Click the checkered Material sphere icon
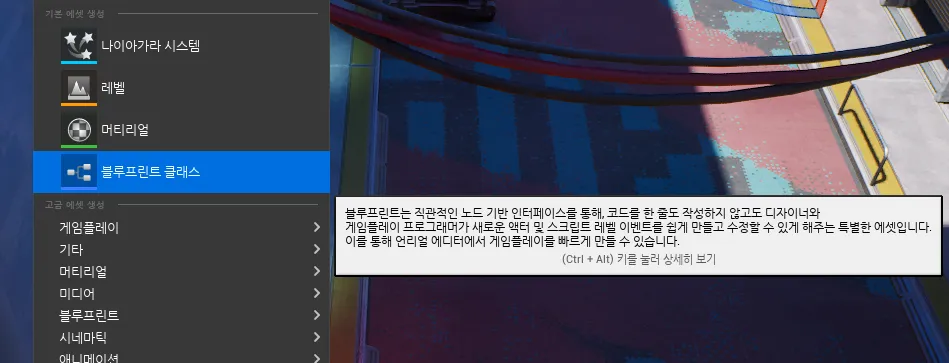949x363 pixels. tap(79, 129)
